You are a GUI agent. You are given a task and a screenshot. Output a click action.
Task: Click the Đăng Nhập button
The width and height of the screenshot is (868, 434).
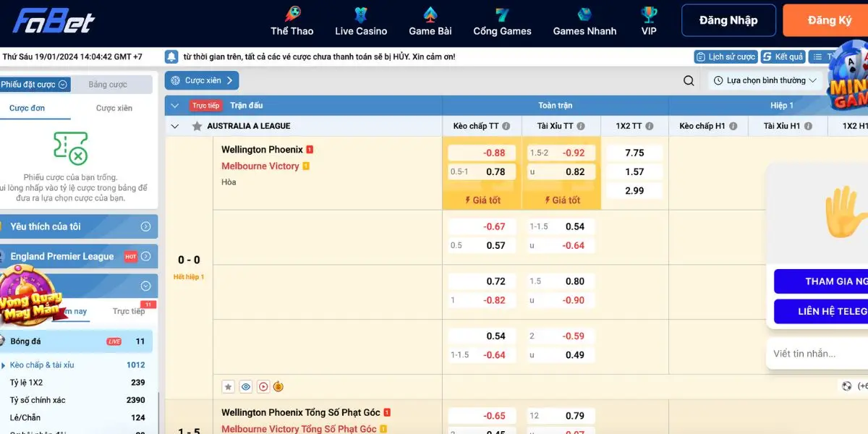728,20
